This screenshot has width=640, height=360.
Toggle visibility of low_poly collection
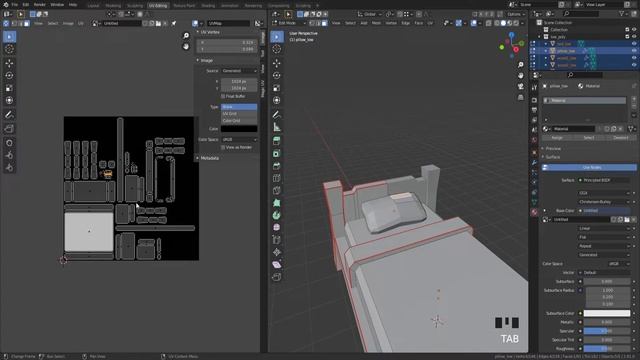634,37
